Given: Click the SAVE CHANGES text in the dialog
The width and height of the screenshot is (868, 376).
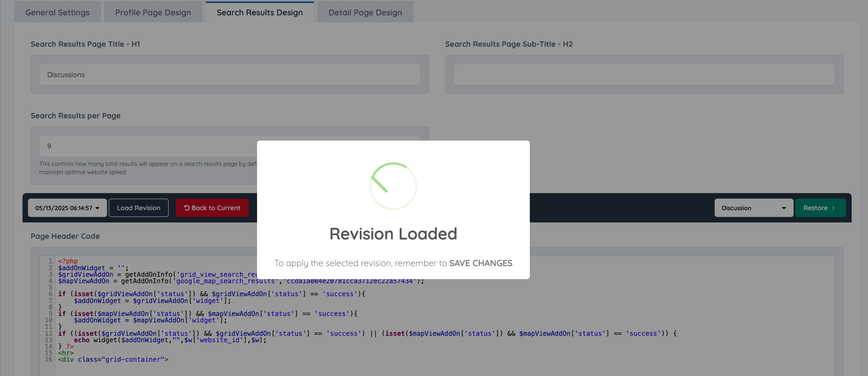Looking at the screenshot, I should pyautogui.click(x=481, y=263).
